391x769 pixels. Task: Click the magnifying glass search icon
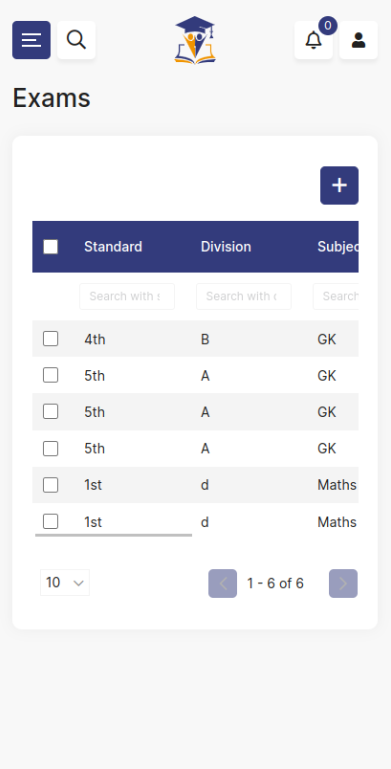point(77,40)
